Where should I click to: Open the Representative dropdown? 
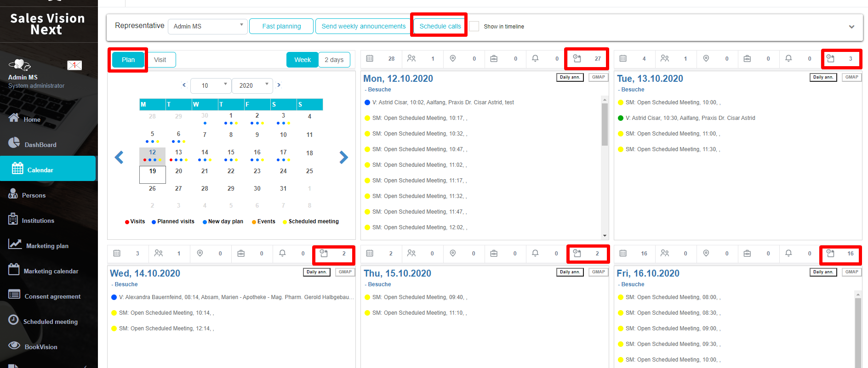pos(208,26)
